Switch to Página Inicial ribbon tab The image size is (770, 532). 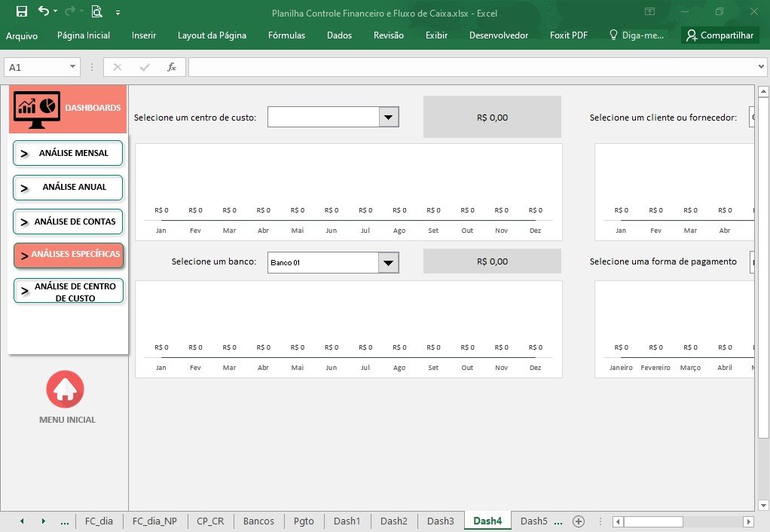click(84, 35)
